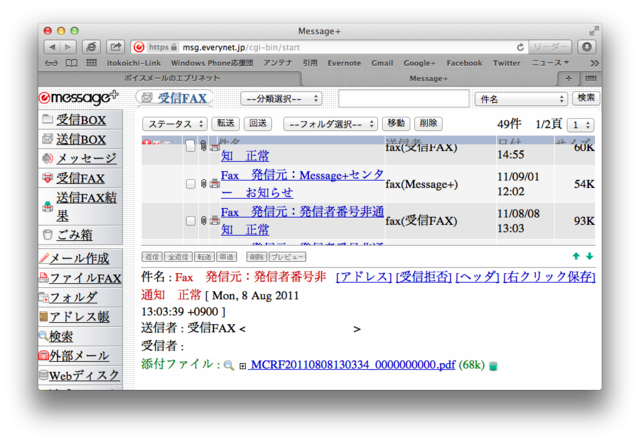Reload the page with refresh icon
Viewport: 640px width, 443px height.
[x=520, y=47]
